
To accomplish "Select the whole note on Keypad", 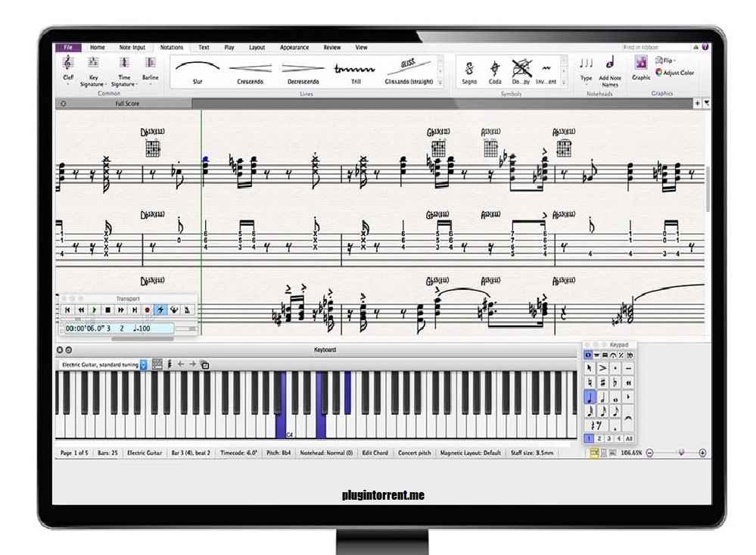I will [x=615, y=398].
